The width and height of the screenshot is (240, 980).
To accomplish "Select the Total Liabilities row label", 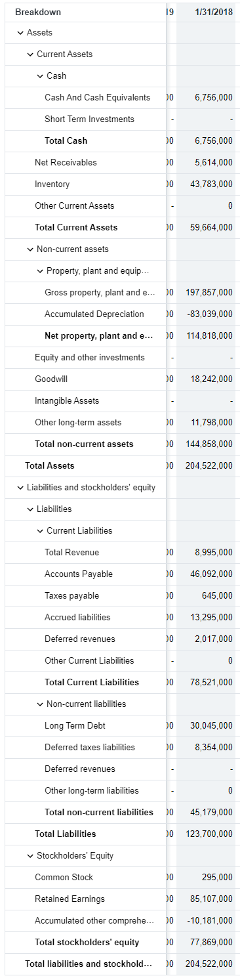I will tap(66, 834).
